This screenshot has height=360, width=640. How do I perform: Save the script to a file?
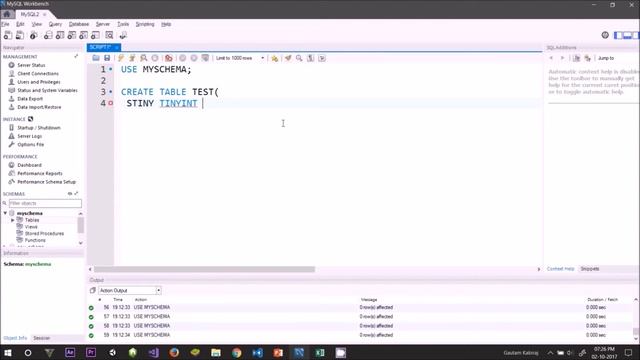tap(107, 58)
